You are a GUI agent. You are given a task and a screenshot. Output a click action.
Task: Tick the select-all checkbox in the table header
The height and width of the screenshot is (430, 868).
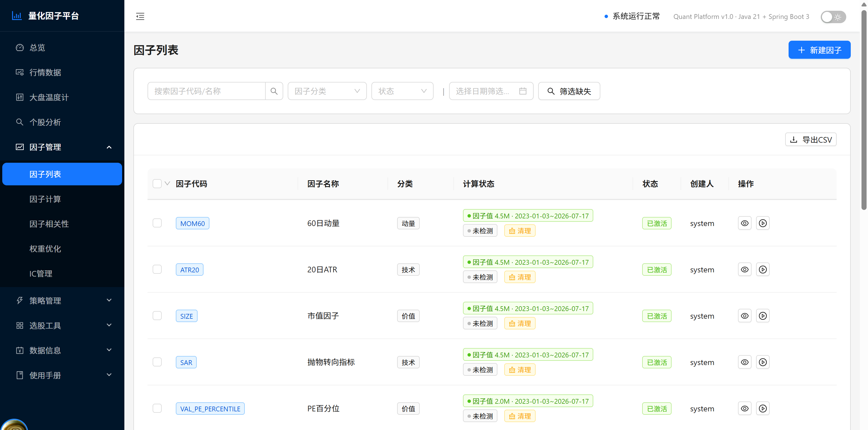[157, 184]
